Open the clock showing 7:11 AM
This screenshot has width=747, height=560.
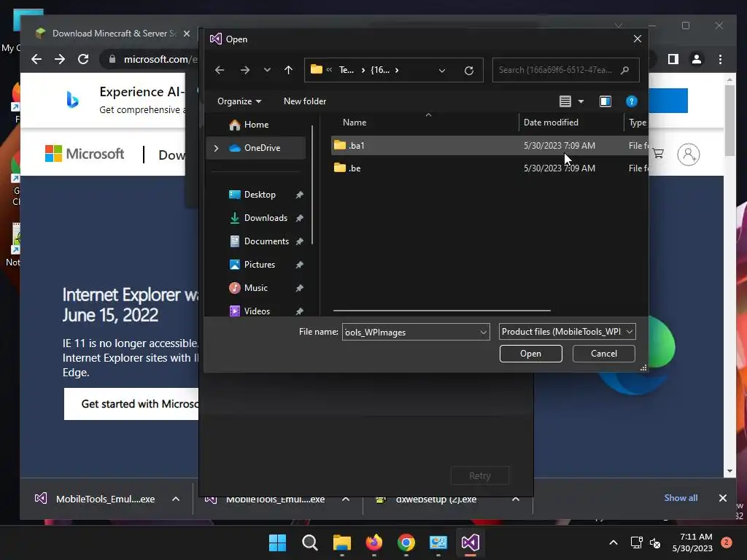(x=693, y=542)
